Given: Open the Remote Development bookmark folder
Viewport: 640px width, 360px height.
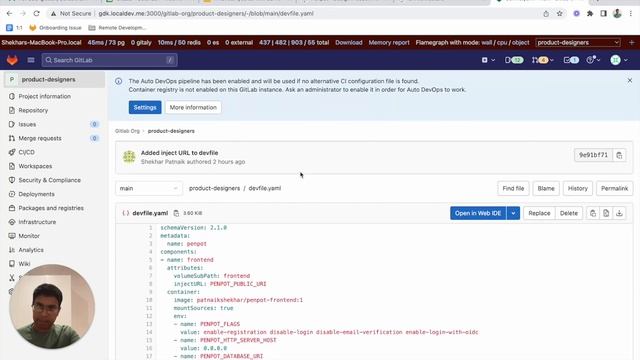Looking at the screenshot, I should (117, 28).
